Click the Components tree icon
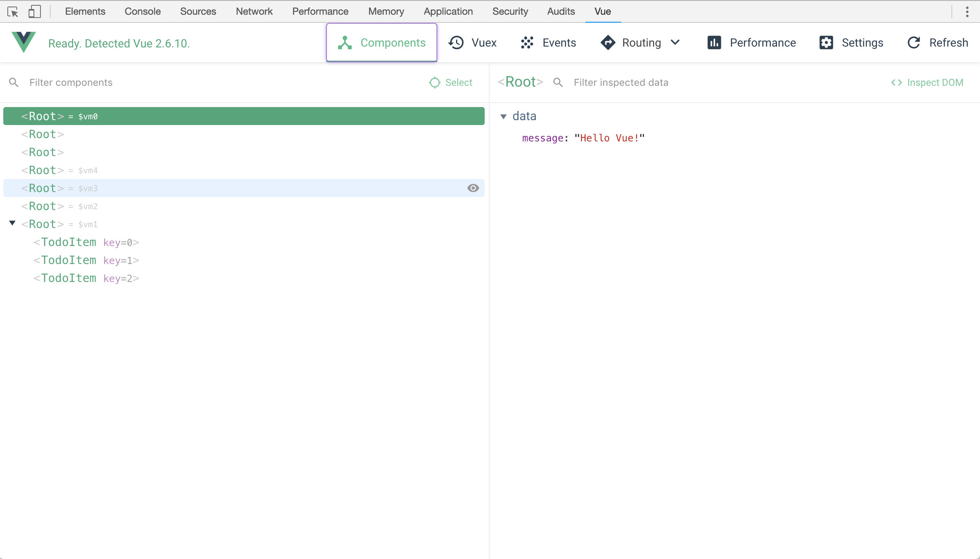 point(345,42)
